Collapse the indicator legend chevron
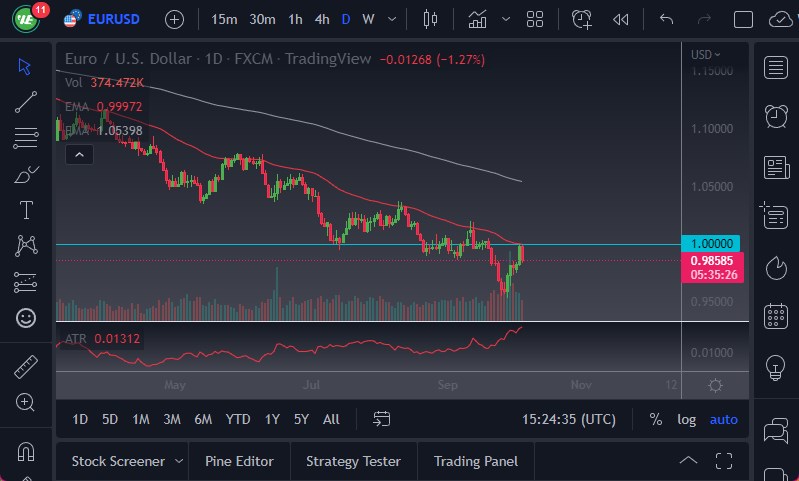The width and height of the screenshot is (799, 481). tap(79, 154)
